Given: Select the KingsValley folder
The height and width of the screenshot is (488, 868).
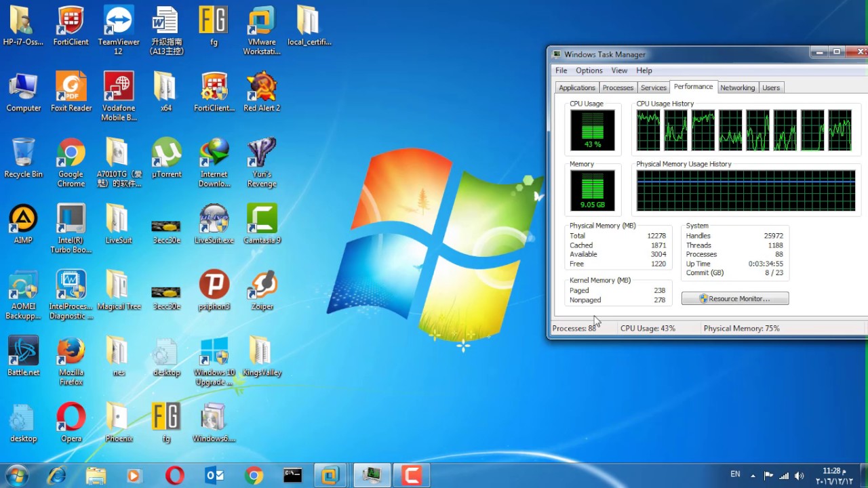Looking at the screenshot, I should pyautogui.click(x=262, y=357).
